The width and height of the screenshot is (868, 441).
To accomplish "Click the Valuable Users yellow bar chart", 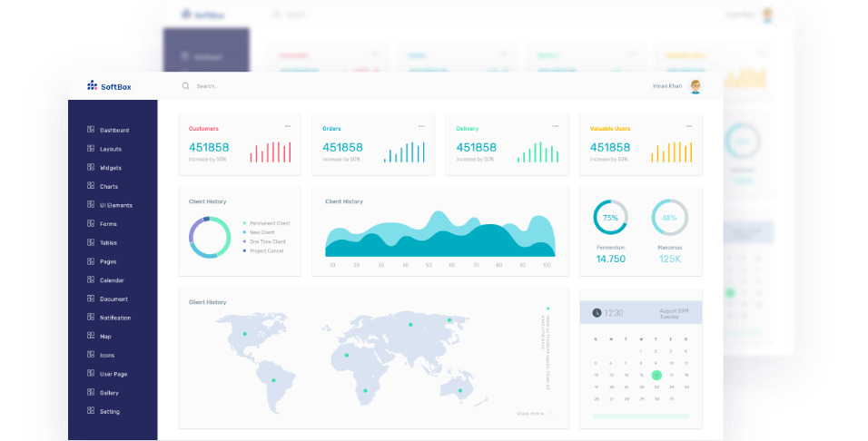I will [x=672, y=152].
